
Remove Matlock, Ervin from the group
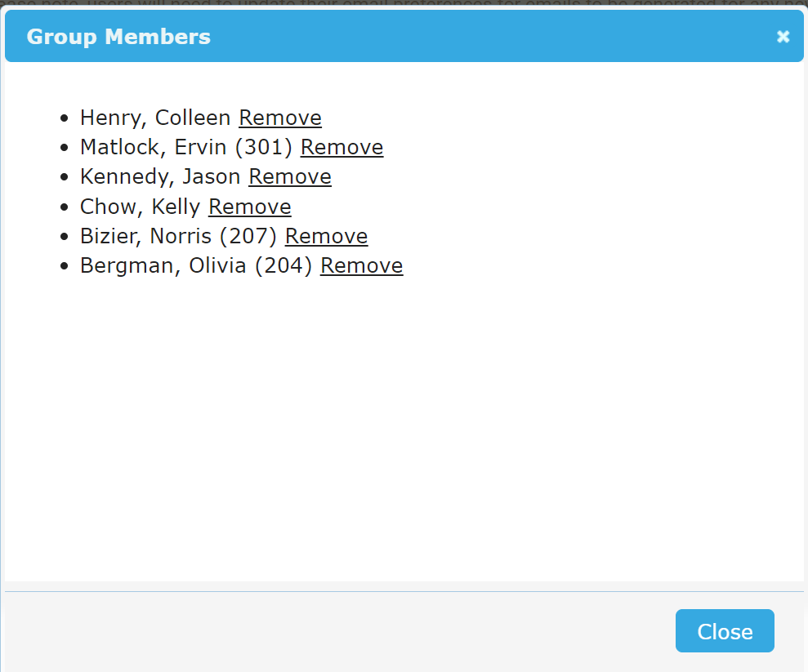coord(342,147)
